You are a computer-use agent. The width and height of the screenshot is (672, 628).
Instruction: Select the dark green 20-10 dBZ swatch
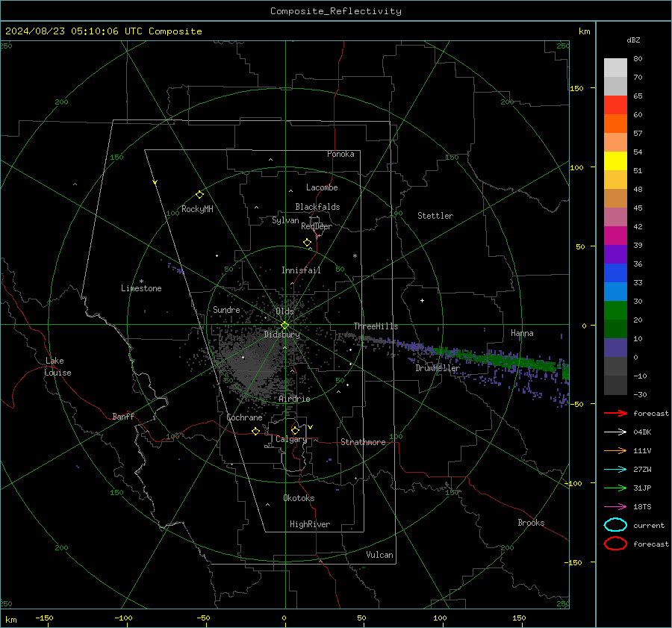click(x=615, y=329)
